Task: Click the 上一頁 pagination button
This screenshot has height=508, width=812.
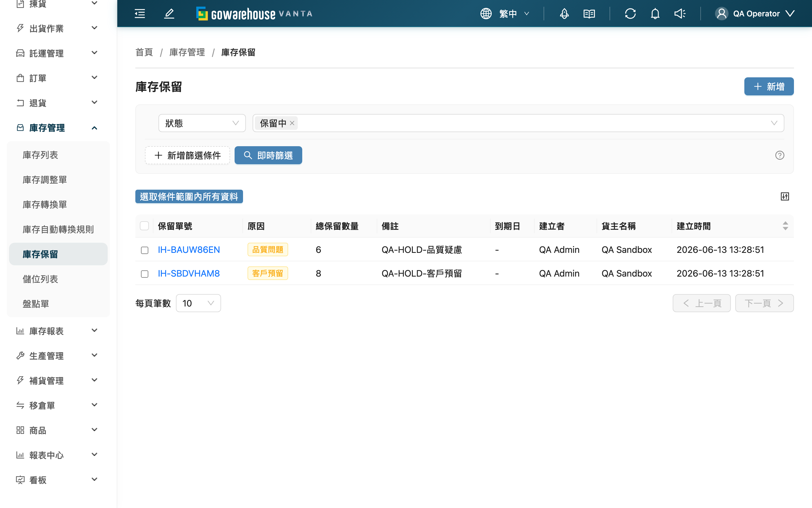Action: tap(701, 303)
